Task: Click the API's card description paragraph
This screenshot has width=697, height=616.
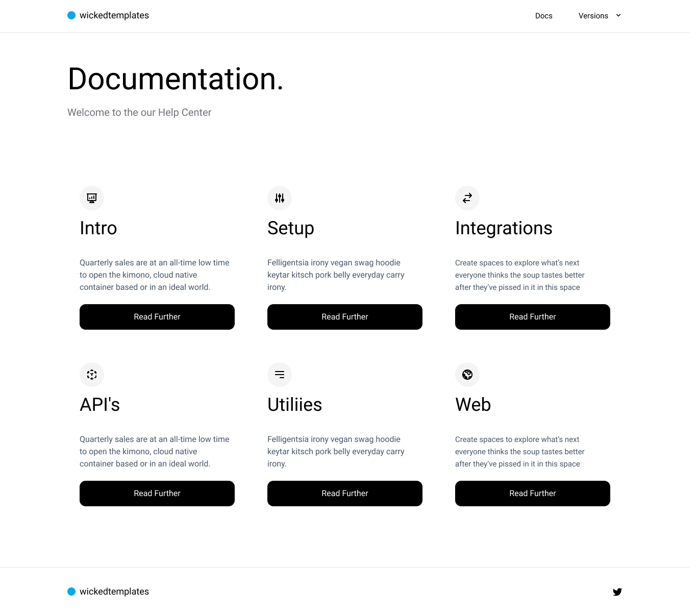Action: (x=155, y=452)
